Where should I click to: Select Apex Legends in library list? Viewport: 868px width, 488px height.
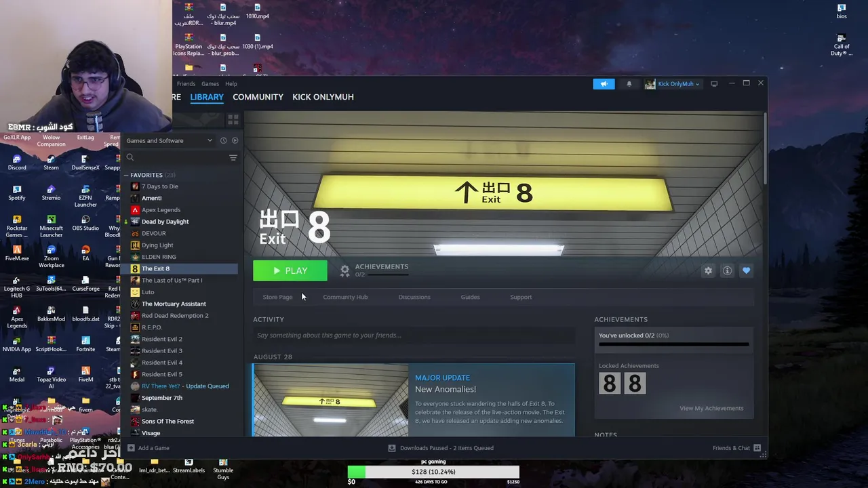click(161, 210)
